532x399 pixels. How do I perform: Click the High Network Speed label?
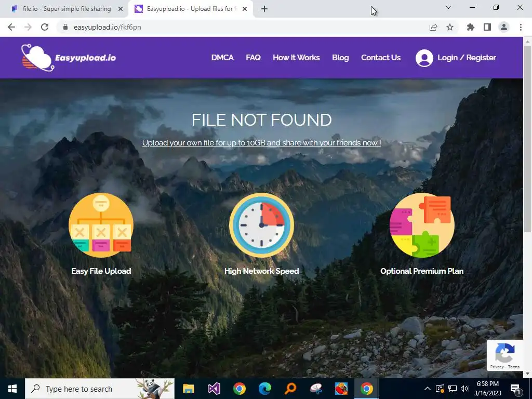pyautogui.click(x=262, y=271)
